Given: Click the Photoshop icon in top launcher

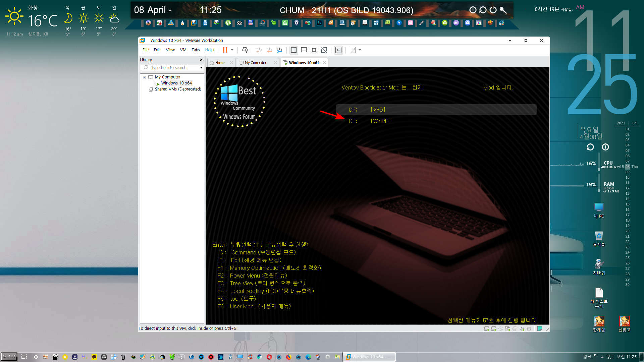Looking at the screenshot, I should [x=319, y=23].
